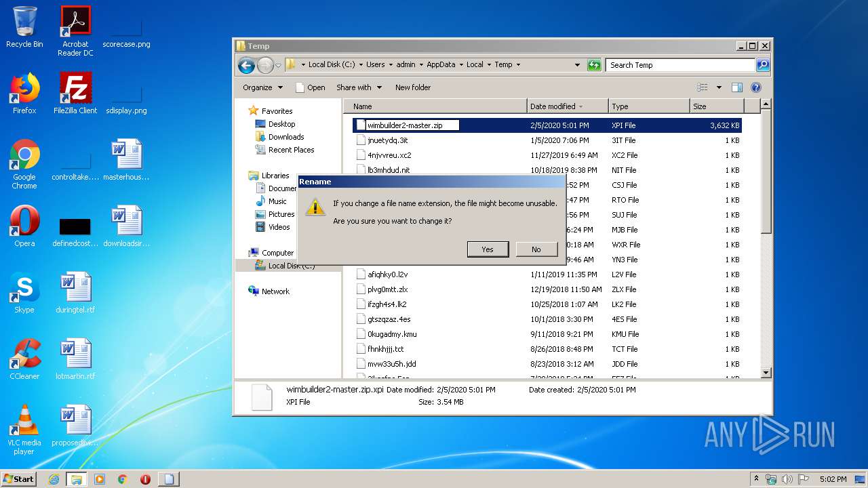Image resolution: width=868 pixels, height=488 pixels.
Task: Open Recycle Bin desktop icon
Action: 24,28
